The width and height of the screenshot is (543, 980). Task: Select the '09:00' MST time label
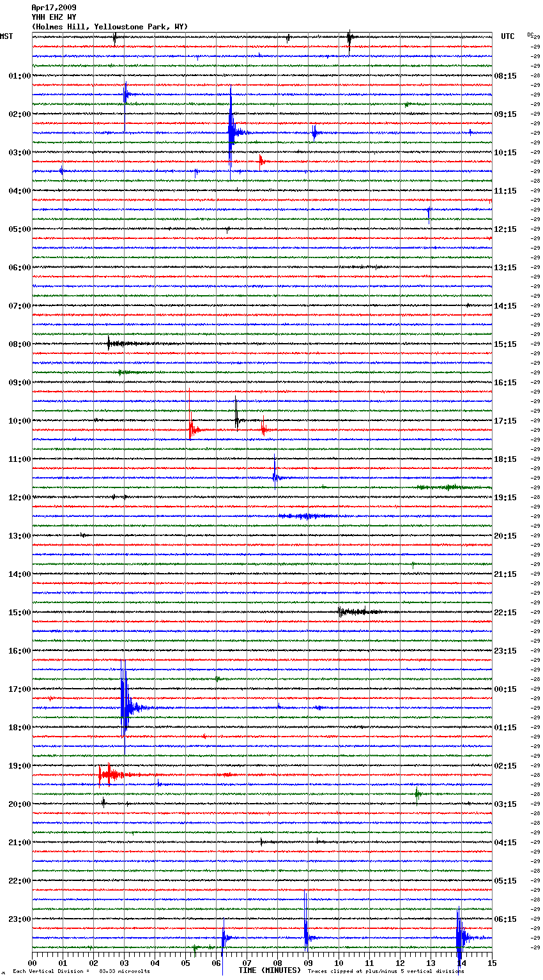tap(20, 383)
